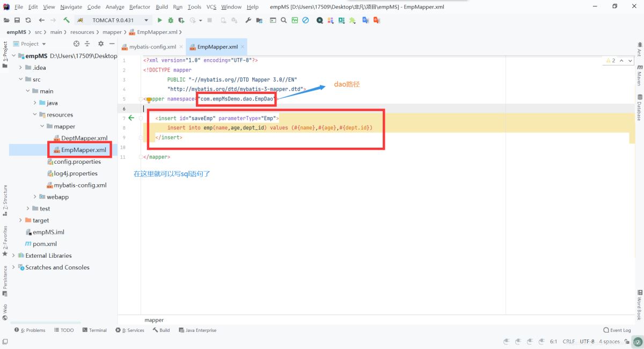The width and height of the screenshot is (644, 349).
Task: Click the Save All toolbar icon
Action: pyautogui.click(x=17, y=20)
